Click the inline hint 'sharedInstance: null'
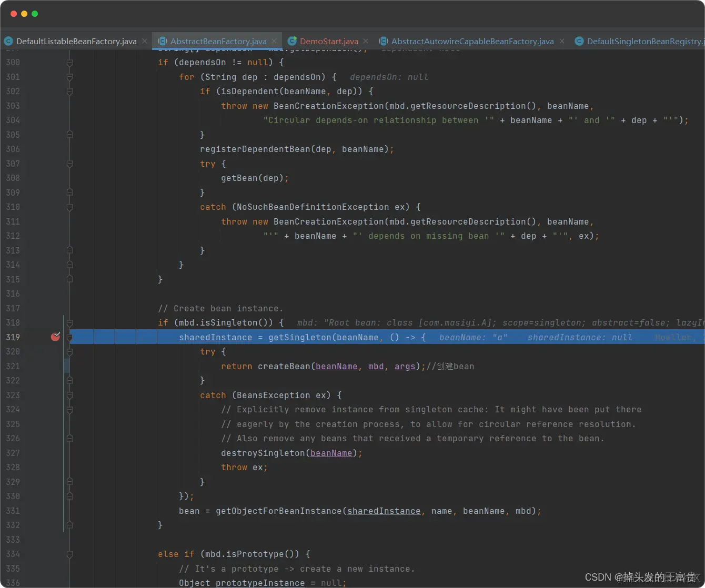 coord(580,337)
